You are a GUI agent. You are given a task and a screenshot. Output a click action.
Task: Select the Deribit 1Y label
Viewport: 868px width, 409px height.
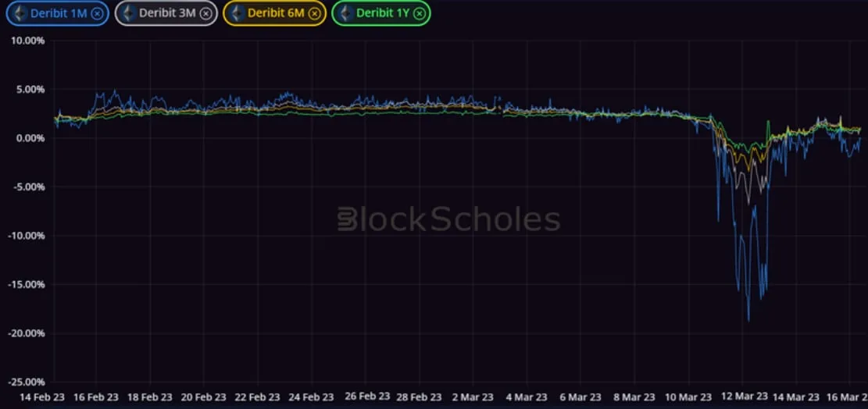coord(383,13)
